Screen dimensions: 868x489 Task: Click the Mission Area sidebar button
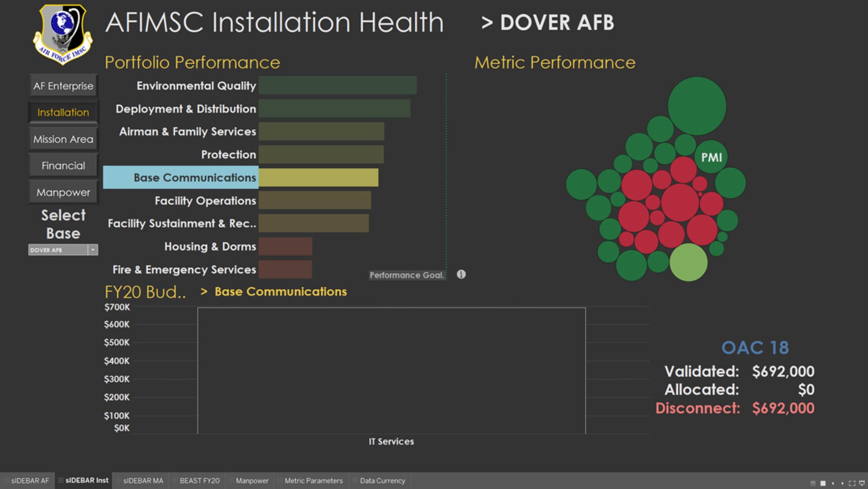[x=63, y=139]
